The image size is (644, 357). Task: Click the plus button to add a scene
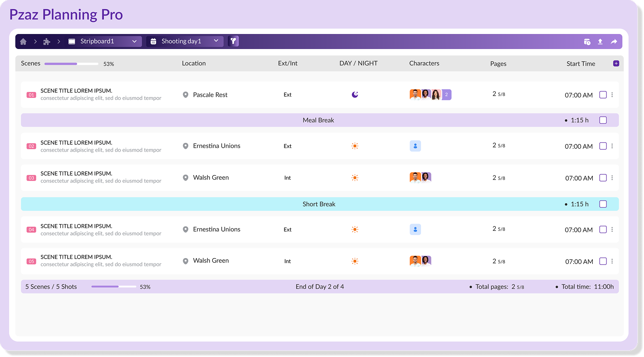(x=616, y=64)
